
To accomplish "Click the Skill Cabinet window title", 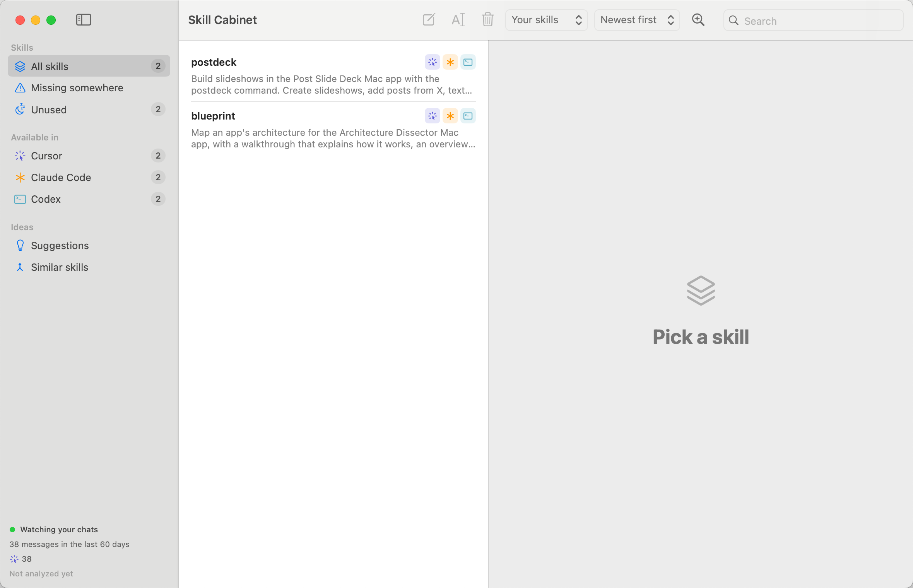I will pyautogui.click(x=222, y=20).
